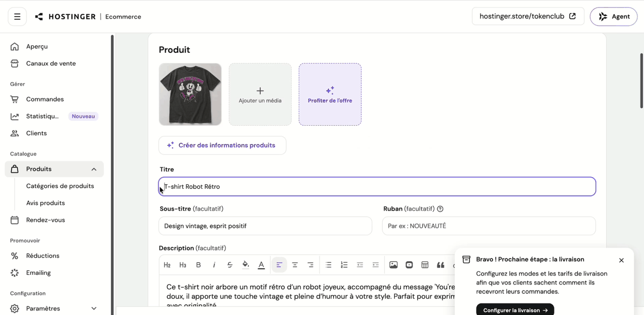Screen dimensions: 644x315
Task: Click Profiter de l'offre tile
Action: coord(330,94)
